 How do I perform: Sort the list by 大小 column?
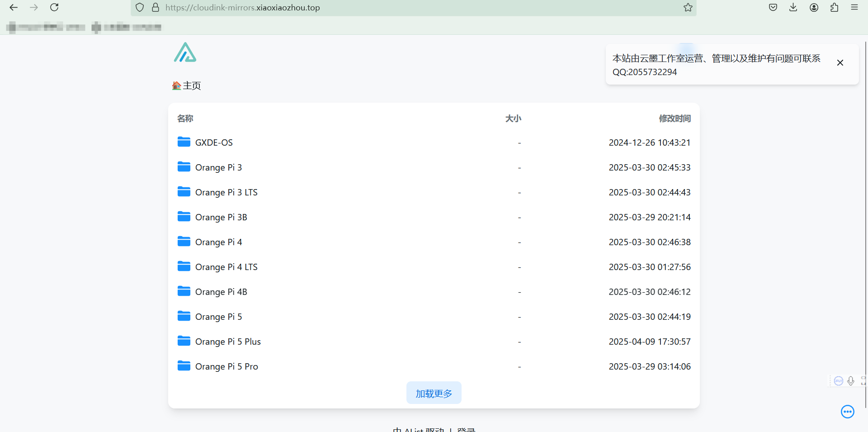(513, 119)
